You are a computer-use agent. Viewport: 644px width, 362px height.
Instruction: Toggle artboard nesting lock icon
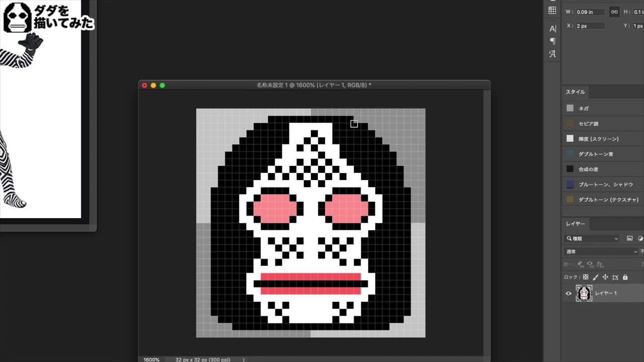[x=615, y=277]
